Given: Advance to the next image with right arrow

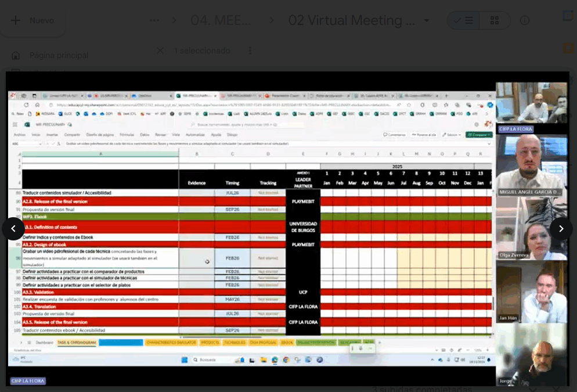Looking at the screenshot, I should click(561, 229).
